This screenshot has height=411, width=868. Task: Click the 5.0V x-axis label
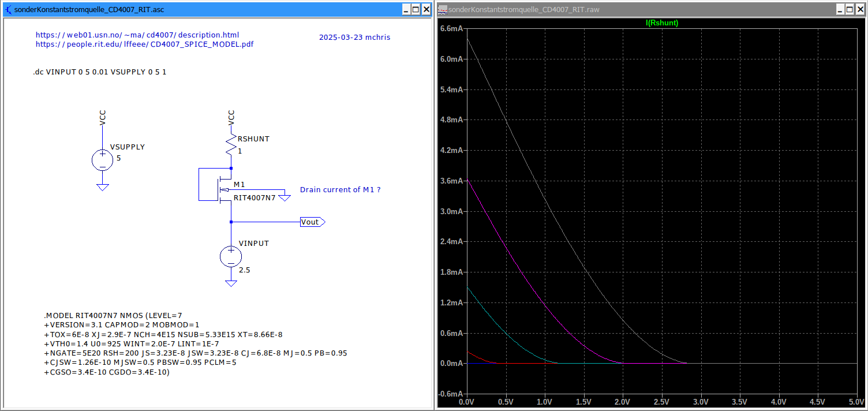(x=856, y=401)
